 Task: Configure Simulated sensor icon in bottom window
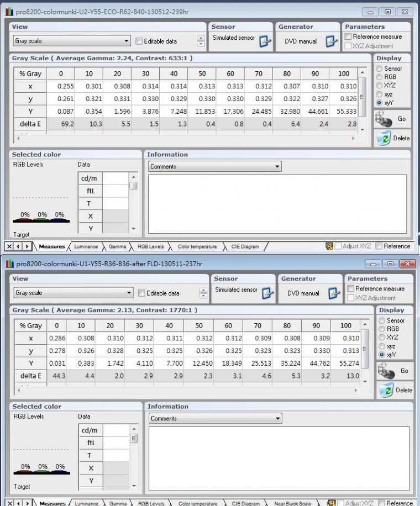268,293
